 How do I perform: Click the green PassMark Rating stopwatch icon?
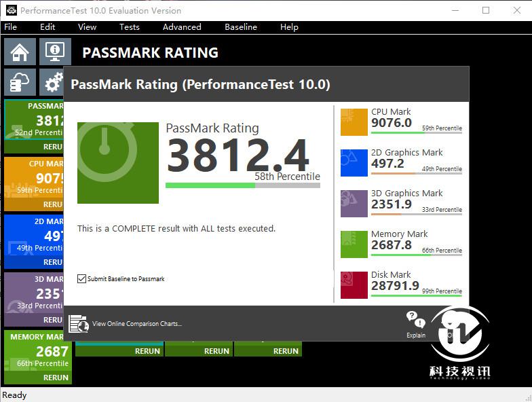118,163
